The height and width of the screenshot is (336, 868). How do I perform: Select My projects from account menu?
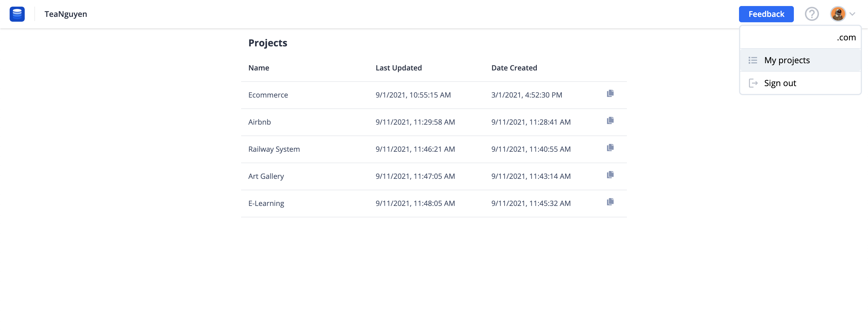click(x=800, y=60)
